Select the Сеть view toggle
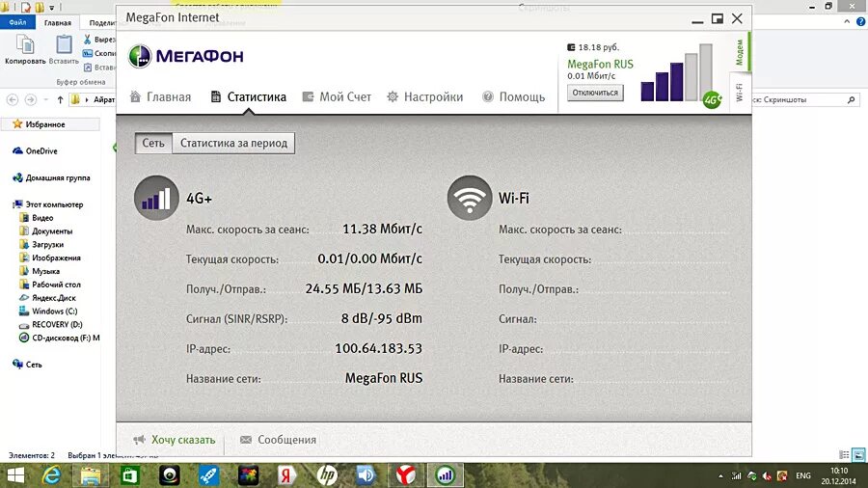 pyautogui.click(x=153, y=143)
